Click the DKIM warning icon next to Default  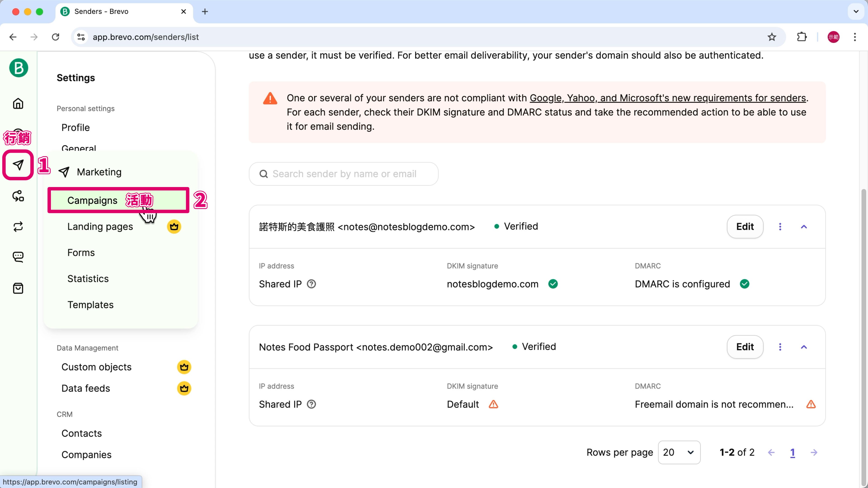click(x=493, y=404)
